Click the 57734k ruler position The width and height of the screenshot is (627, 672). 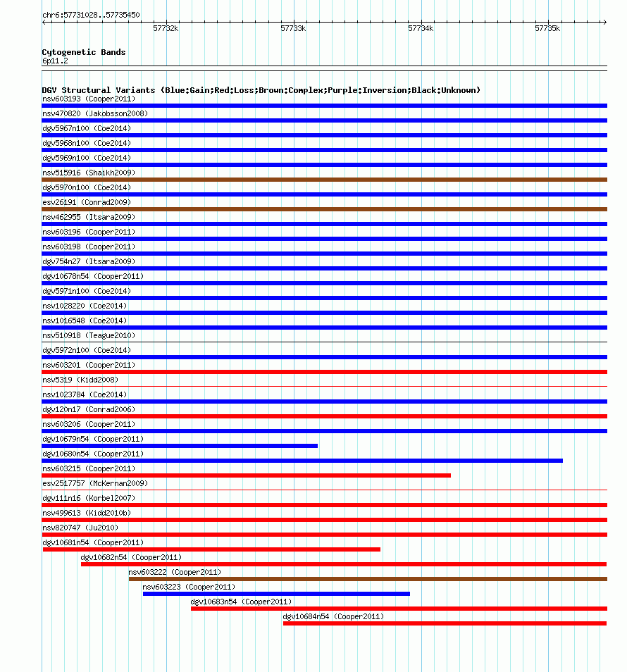coord(421,28)
